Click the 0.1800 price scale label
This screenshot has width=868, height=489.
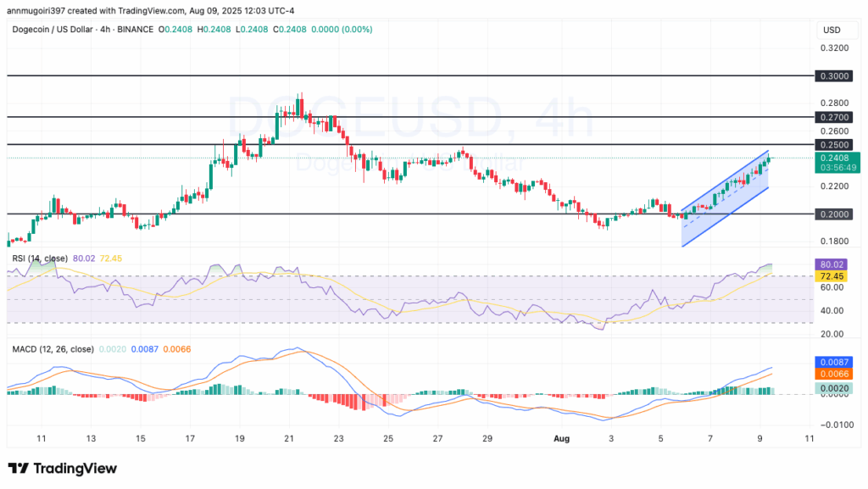point(834,242)
